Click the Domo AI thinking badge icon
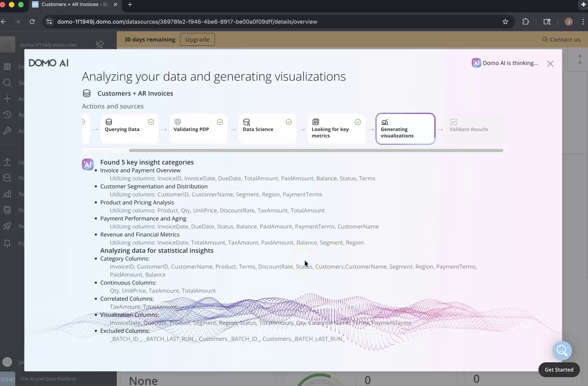 476,63
